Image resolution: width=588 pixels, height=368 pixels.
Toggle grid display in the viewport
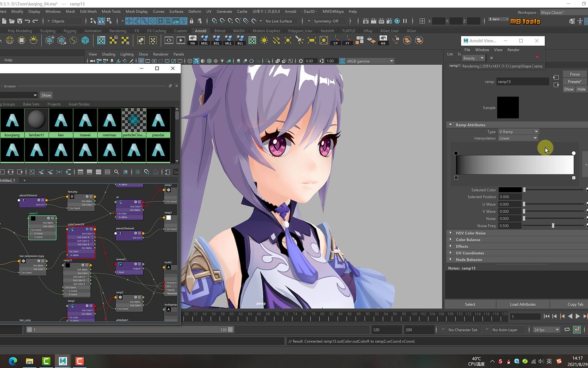click(141, 61)
